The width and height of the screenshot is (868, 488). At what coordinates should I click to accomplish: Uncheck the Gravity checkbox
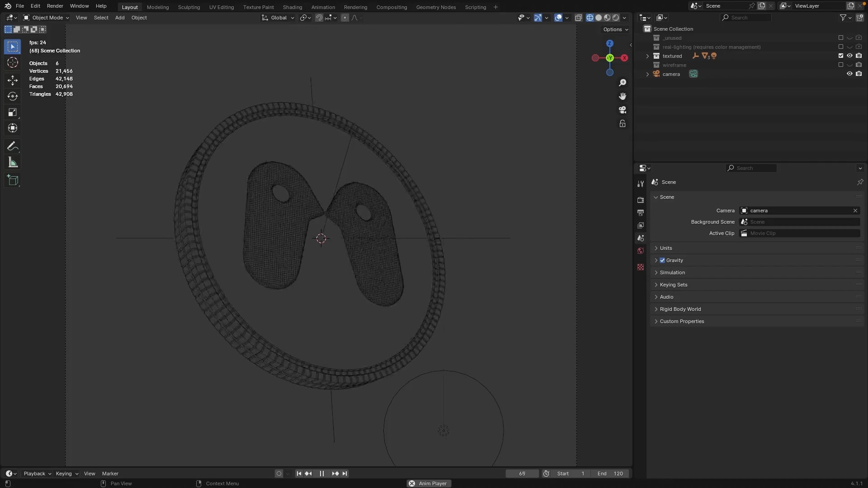(x=662, y=260)
